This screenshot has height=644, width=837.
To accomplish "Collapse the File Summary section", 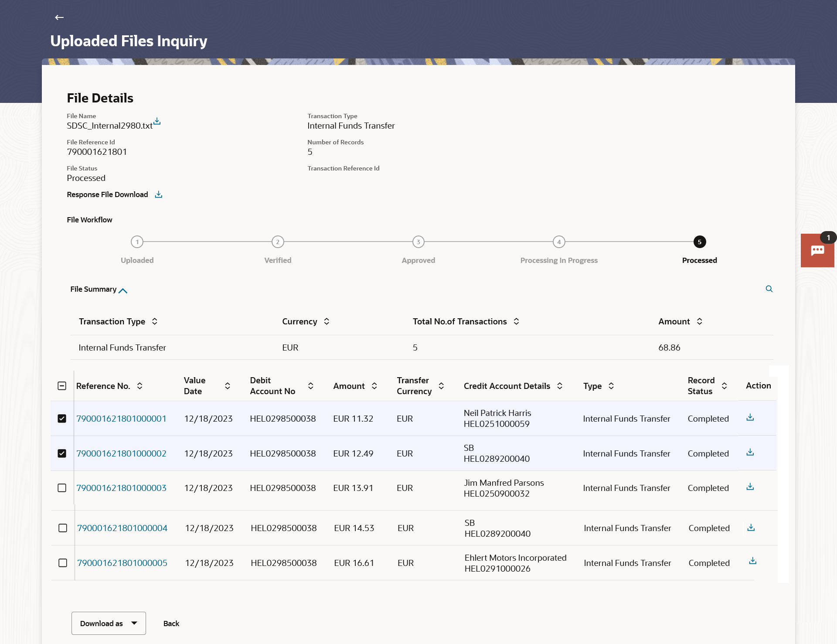I will click(x=123, y=291).
